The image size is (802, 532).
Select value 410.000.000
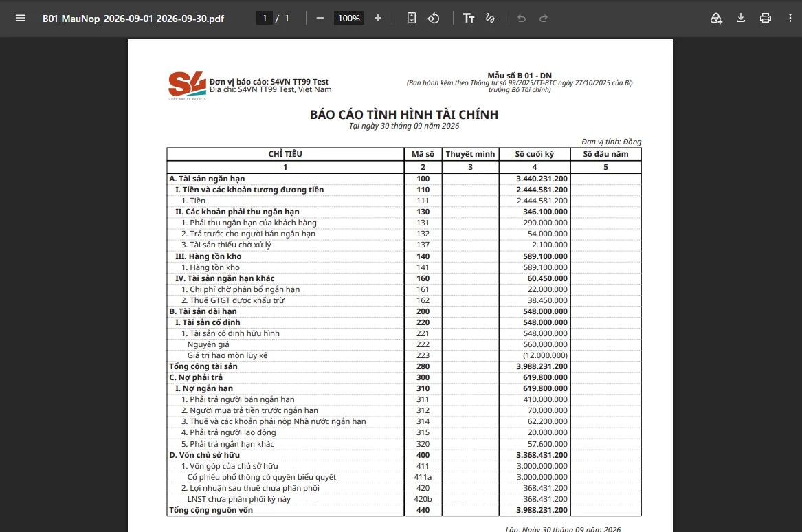545,399
